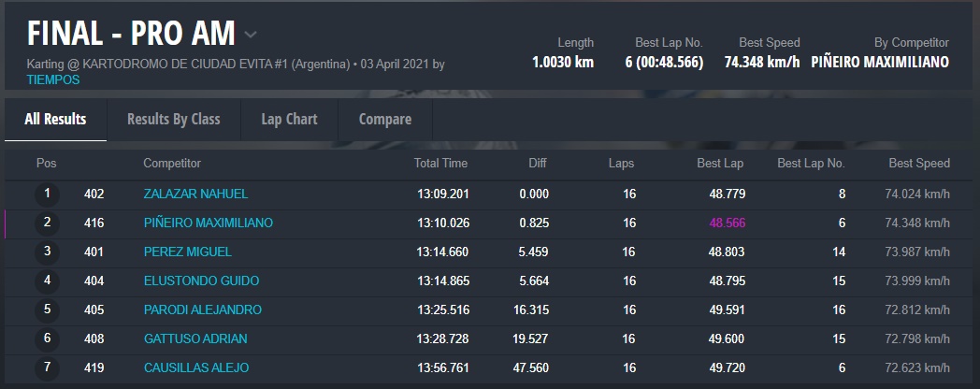Screen dimensions: 980x389
Task: Sort by Total Time column header
Action: pos(440,163)
